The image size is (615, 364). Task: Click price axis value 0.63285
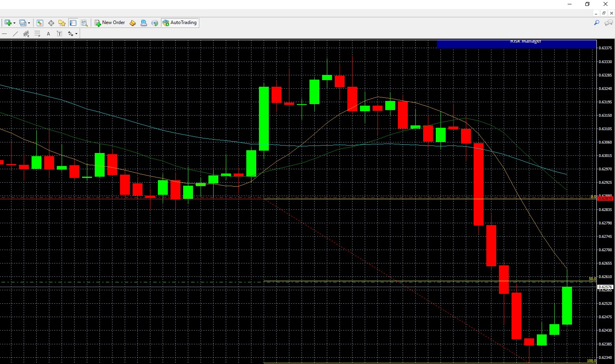click(606, 75)
